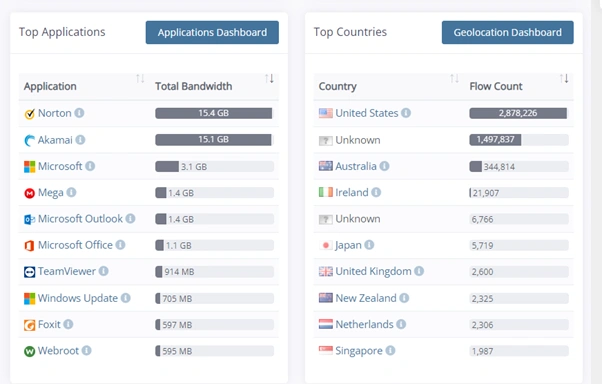The image size is (602, 384).
Task: Click the info icon next to Norton
Action: click(79, 113)
